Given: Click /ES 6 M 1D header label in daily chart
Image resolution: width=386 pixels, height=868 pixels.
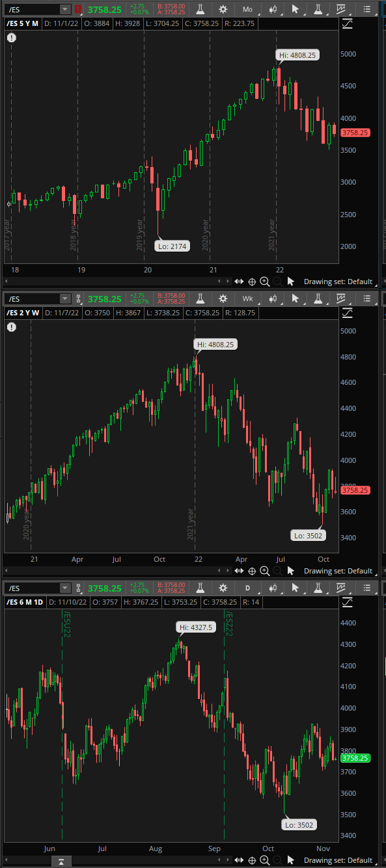Looking at the screenshot, I should (x=25, y=602).
